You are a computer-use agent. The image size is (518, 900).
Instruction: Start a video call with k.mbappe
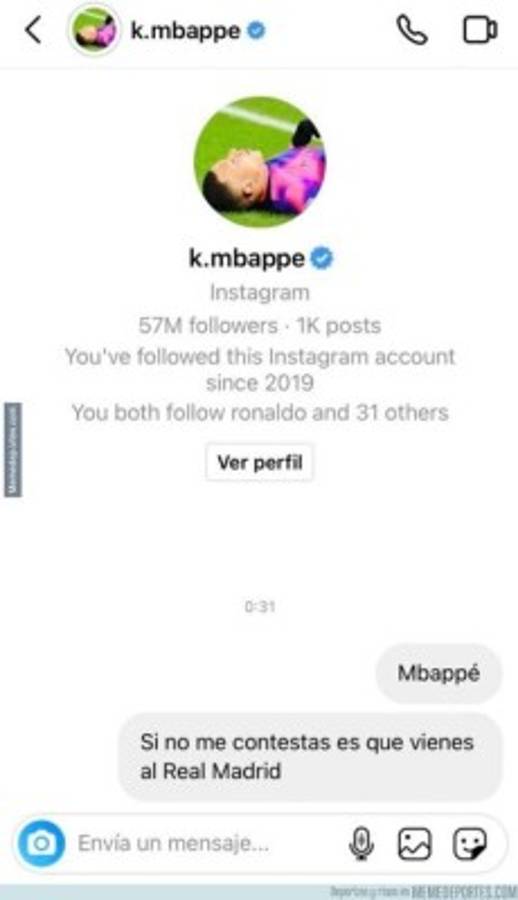pos(480,30)
